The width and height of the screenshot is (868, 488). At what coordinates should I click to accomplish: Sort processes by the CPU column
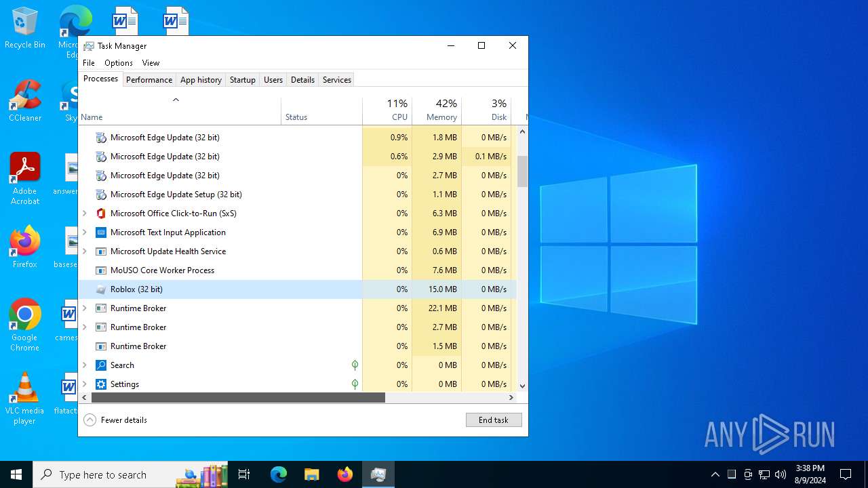point(387,111)
